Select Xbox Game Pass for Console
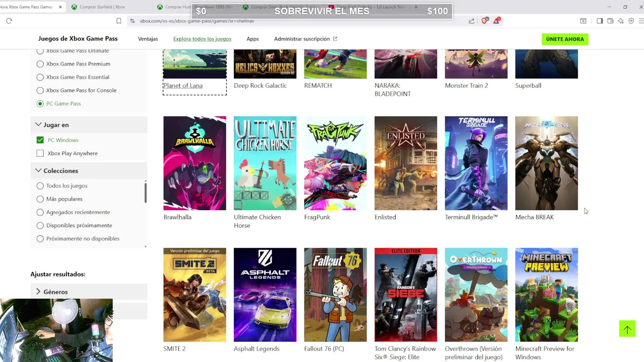 [40, 90]
